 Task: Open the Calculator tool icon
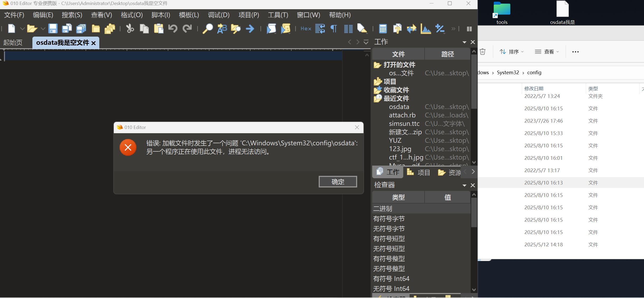click(383, 28)
